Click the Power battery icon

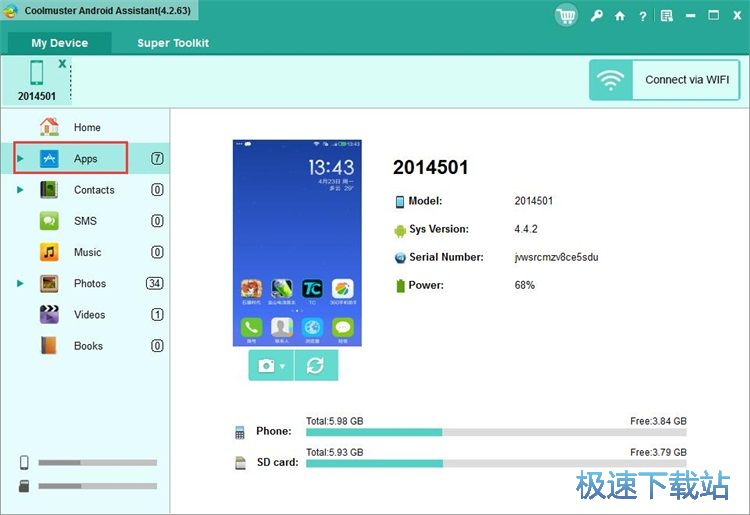pos(400,286)
